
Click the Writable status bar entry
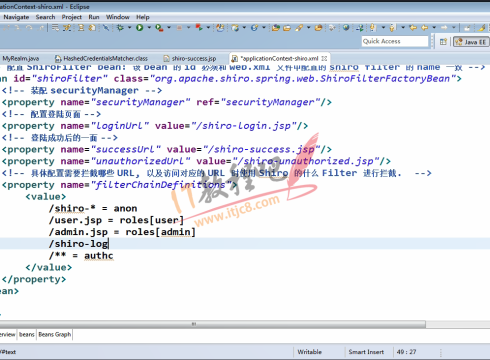point(310,352)
